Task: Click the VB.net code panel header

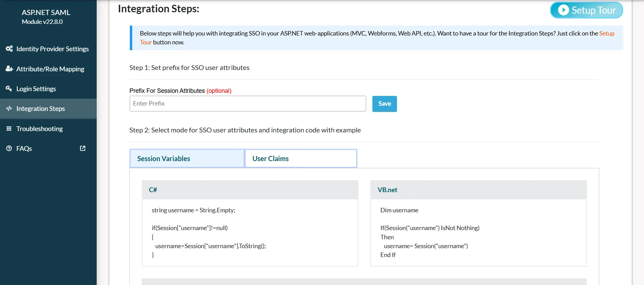Action: (479, 190)
